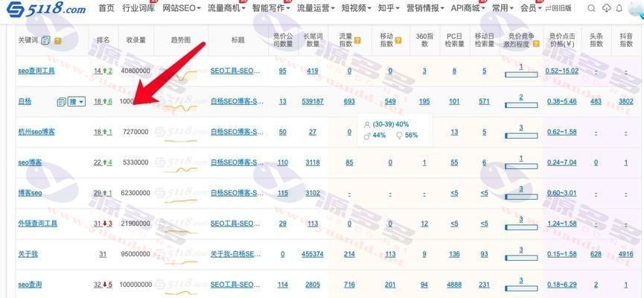The width and height of the screenshot is (644, 298).
Task: Expand the 网站SEO menu
Action: 182,7
